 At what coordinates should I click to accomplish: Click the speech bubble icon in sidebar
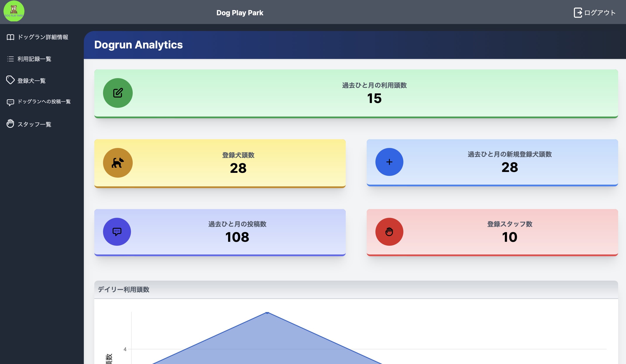[x=10, y=102]
